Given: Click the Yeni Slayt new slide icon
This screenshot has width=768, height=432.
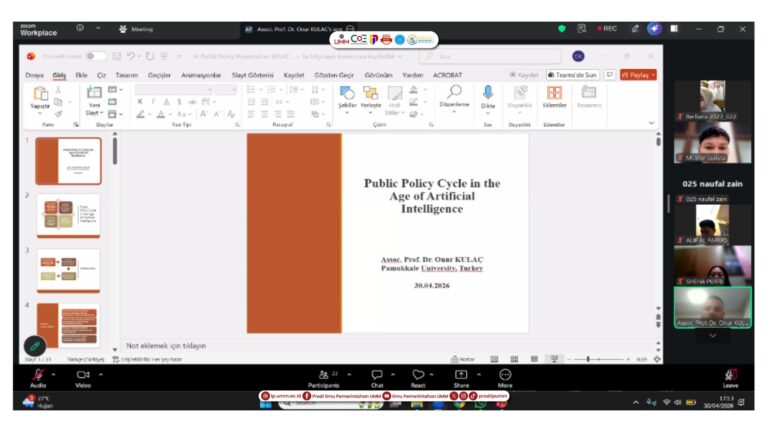Looking at the screenshot, I should (x=94, y=93).
